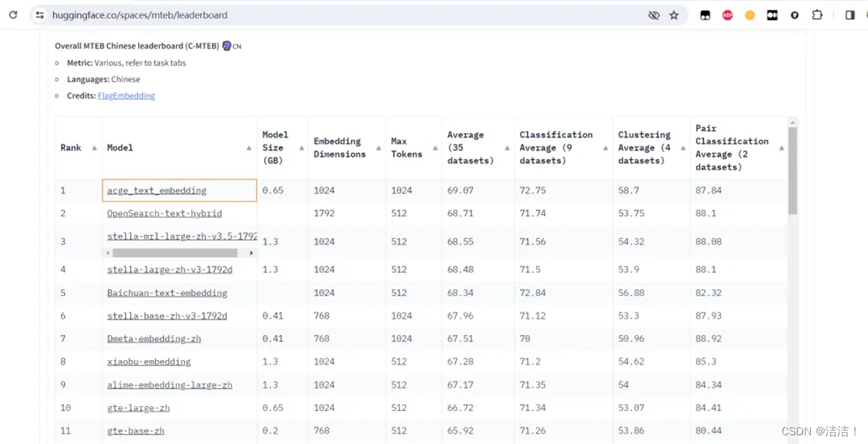Click left arrow of stella-mrl cell scrollbar
Screen dimensions: 868x444
(108, 253)
